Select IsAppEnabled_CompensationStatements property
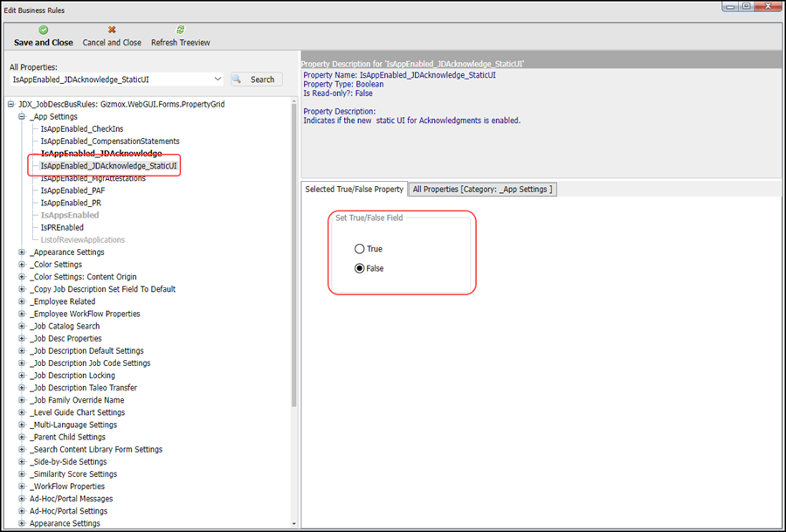Image resolution: width=786 pixels, height=532 pixels. pyautogui.click(x=109, y=141)
